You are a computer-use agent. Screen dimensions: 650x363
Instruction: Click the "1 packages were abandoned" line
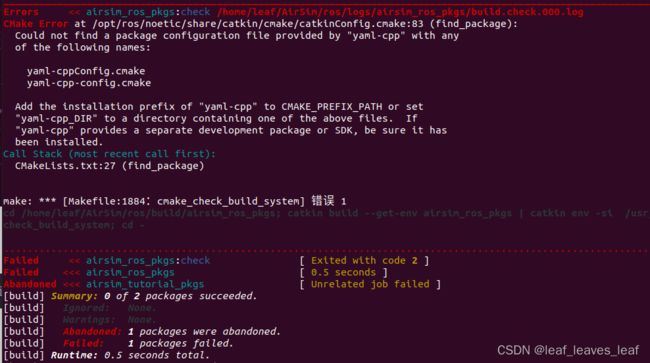[x=142, y=332]
